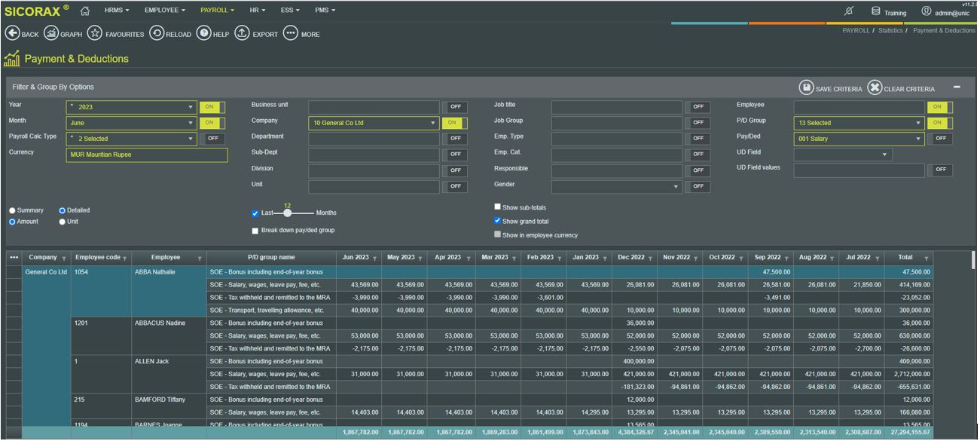Click the Export icon
Viewport: 980px width, 441px height.
point(243,34)
